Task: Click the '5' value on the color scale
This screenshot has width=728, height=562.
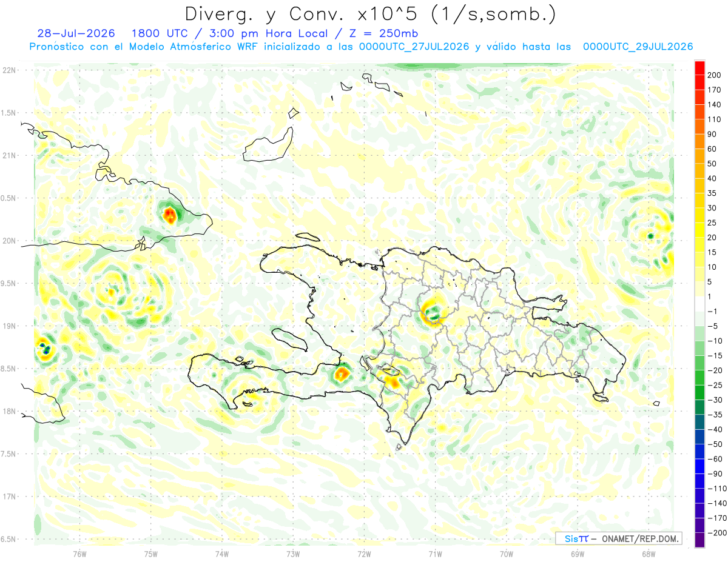Action: (710, 282)
